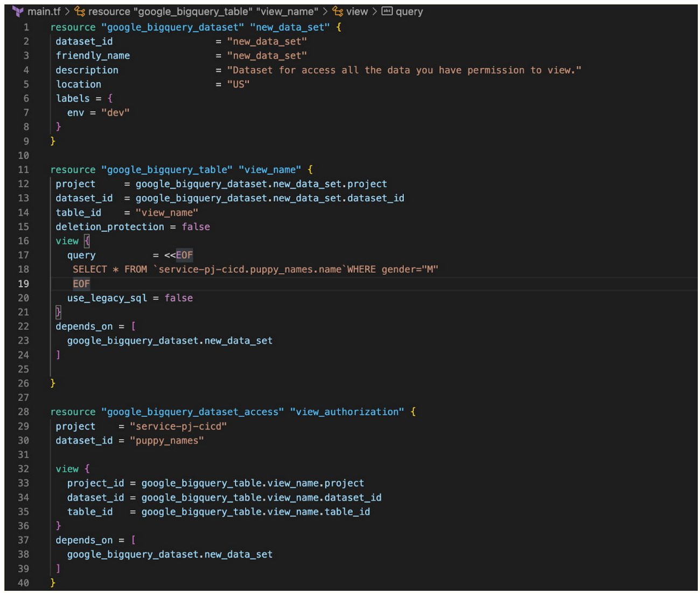The image size is (700, 593).
Task: Click the description attribute on line 4
Action: point(87,70)
